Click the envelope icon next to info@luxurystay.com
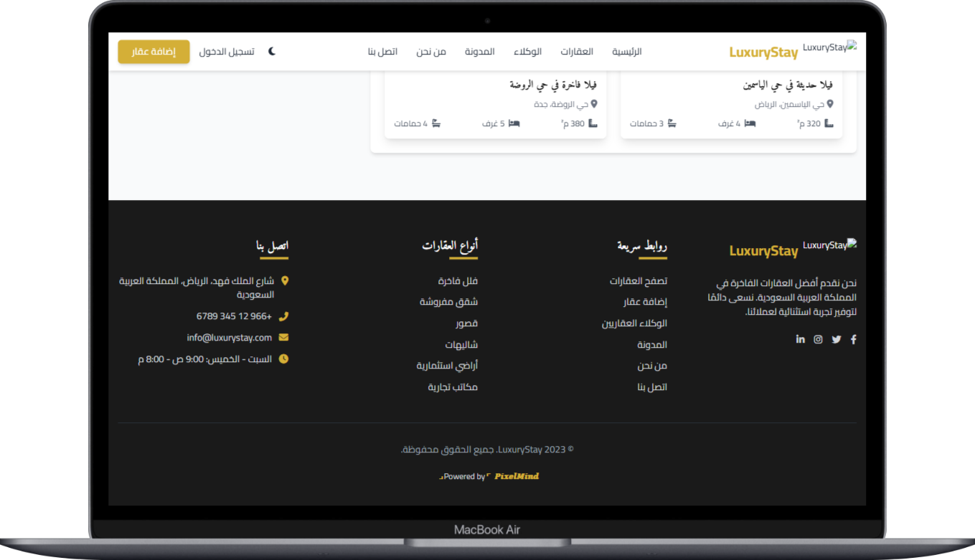975x560 pixels. (x=284, y=337)
